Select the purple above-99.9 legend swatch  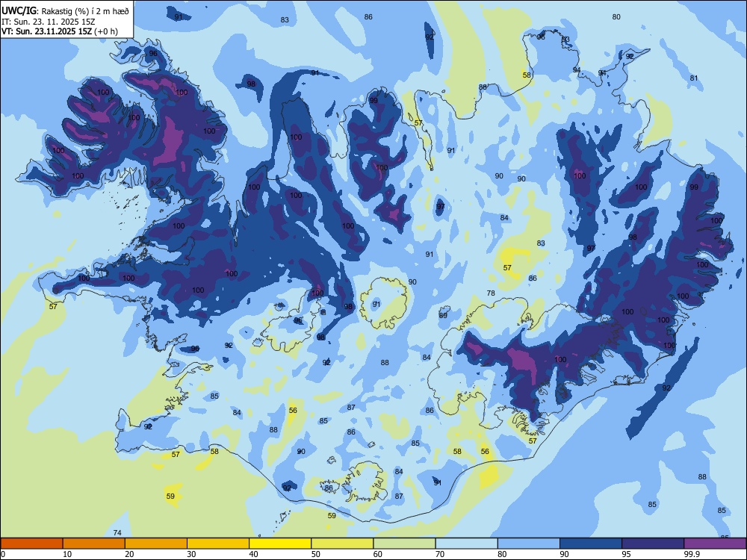pyautogui.click(x=715, y=544)
